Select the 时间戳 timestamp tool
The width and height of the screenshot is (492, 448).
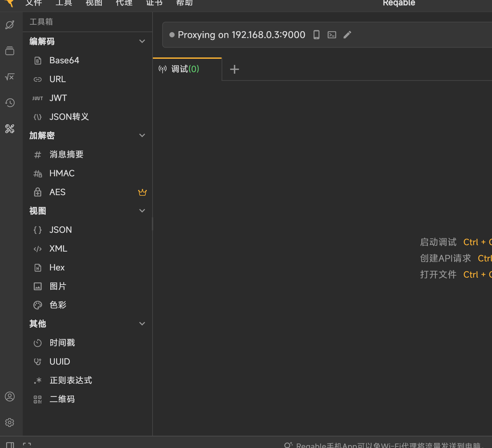(62, 342)
